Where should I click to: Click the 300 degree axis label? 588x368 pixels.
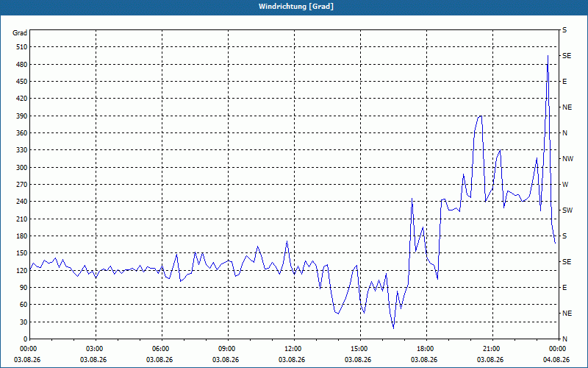(x=23, y=167)
